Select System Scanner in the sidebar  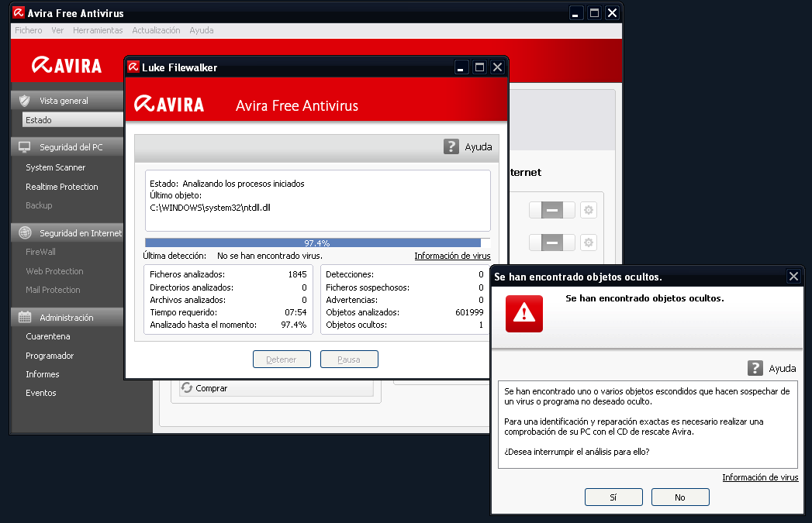click(x=56, y=167)
